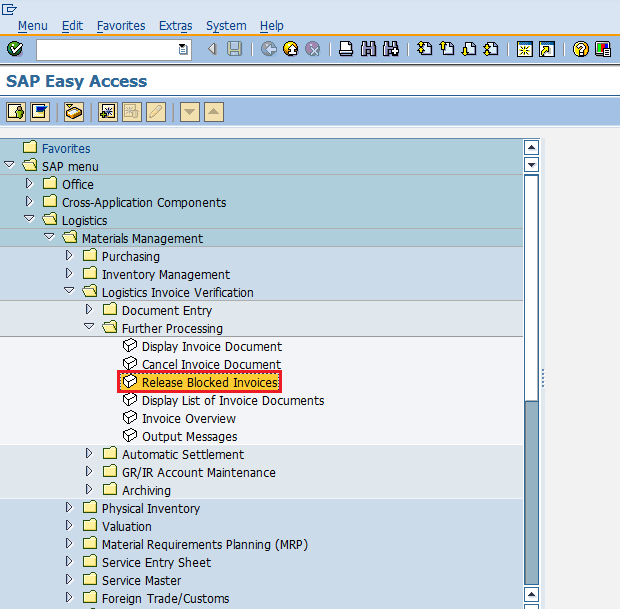The height and width of the screenshot is (609, 620).
Task: Click the Save diskette icon
Action: [x=234, y=49]
